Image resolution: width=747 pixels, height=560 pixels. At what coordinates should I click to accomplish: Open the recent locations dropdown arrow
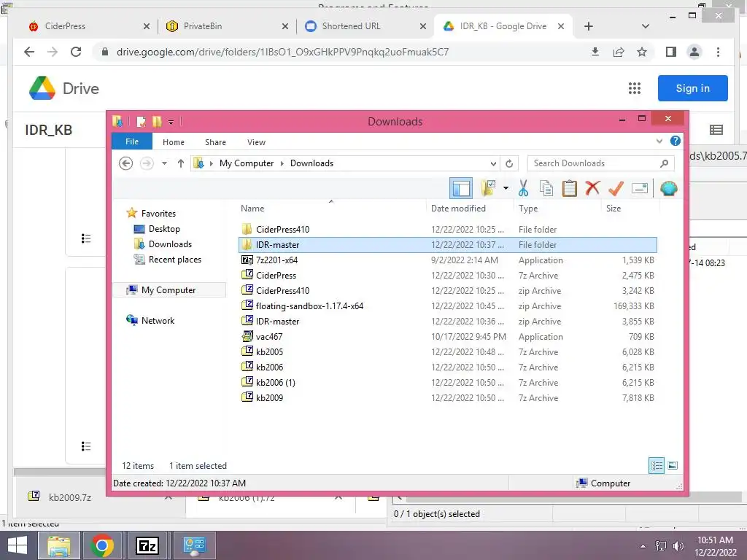pos(164,163)
